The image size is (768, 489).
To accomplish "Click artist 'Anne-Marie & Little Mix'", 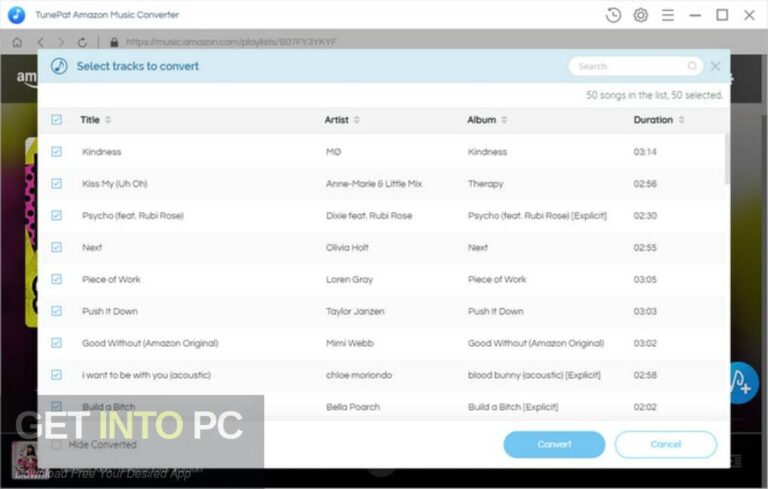I will 374,184.
